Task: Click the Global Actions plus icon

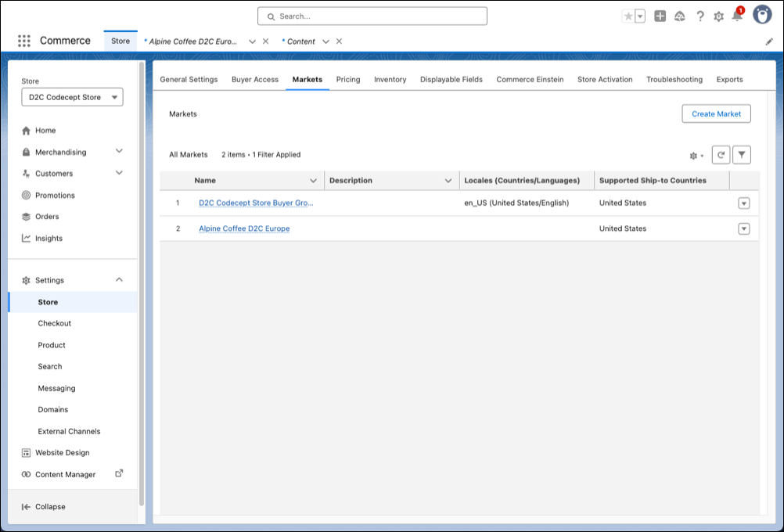Action: pyautogui.click(x=660, y=16)
